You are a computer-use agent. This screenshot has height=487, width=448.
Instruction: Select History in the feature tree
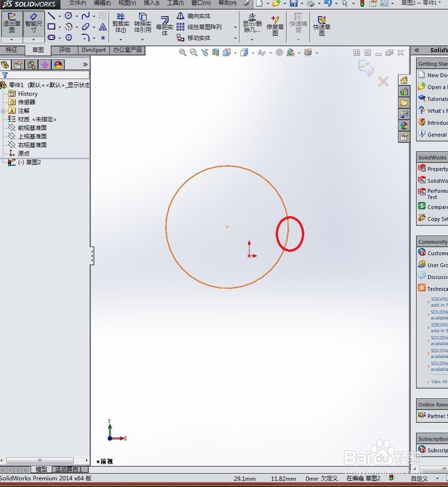click(x=28, y=93)
